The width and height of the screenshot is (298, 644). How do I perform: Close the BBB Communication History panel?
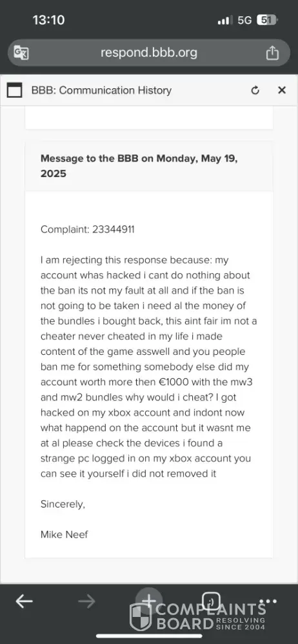(x=281, y=90)
